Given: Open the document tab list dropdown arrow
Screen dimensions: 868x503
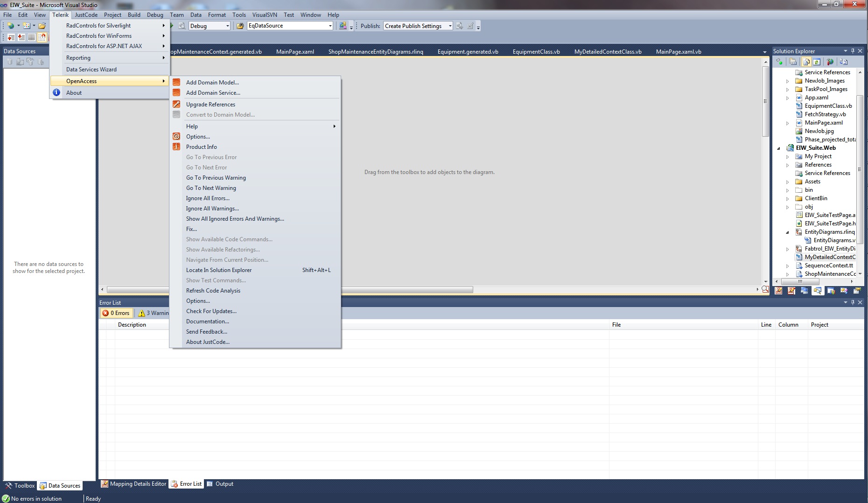Looking at the screenshot, I should click(x=764, y=52).
